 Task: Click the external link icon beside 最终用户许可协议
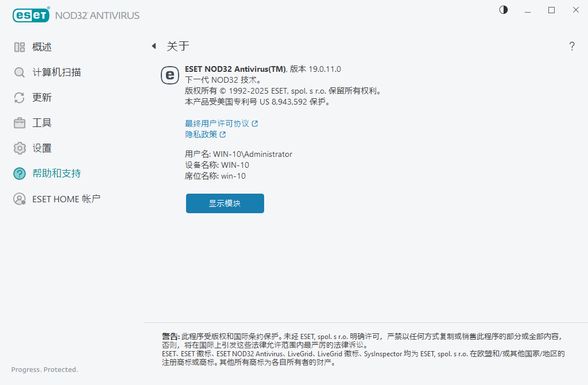click(255, 123)
